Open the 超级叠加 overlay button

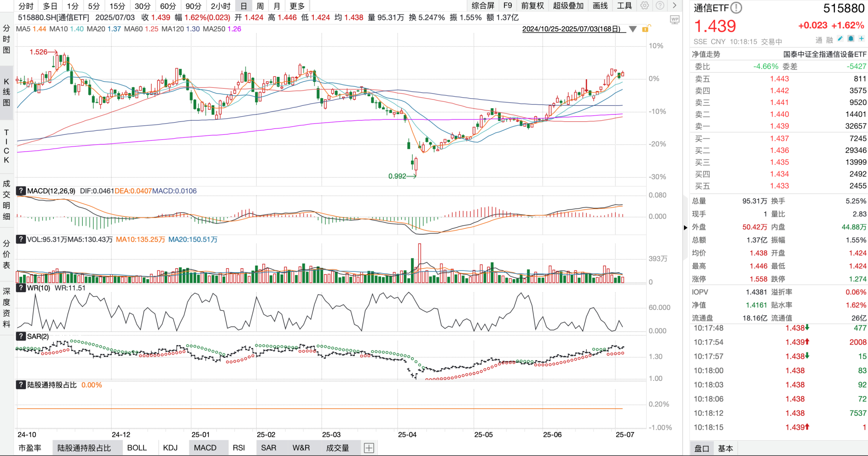click(x=568, y=5)
